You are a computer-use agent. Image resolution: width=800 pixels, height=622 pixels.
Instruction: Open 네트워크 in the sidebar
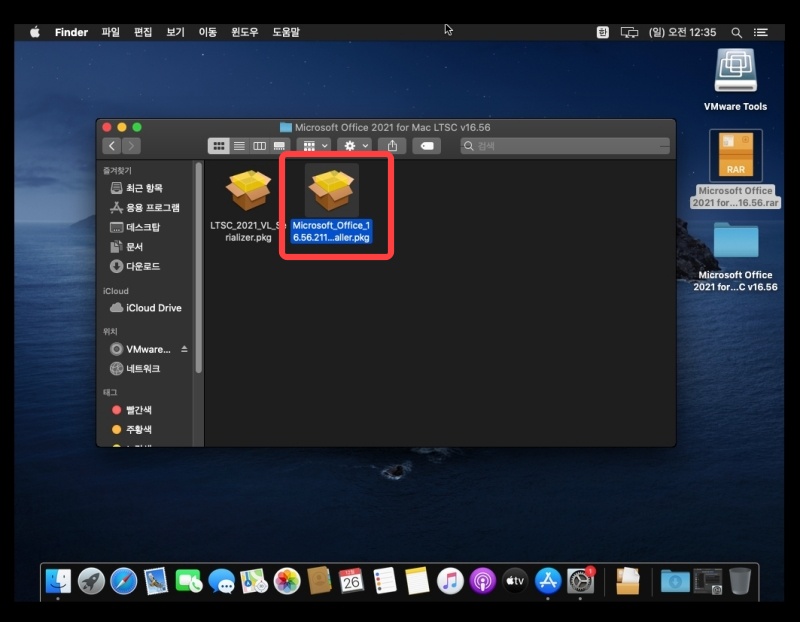[135, 368]
